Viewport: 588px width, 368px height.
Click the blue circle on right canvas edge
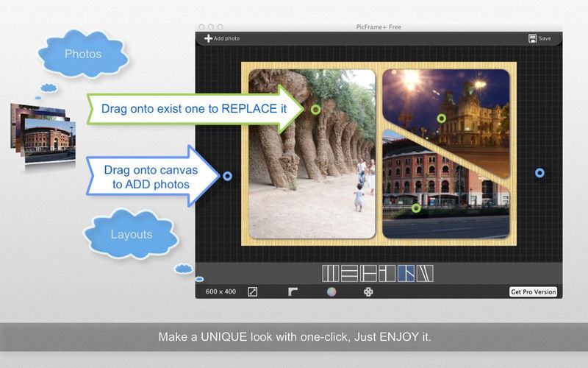(539, 173)
